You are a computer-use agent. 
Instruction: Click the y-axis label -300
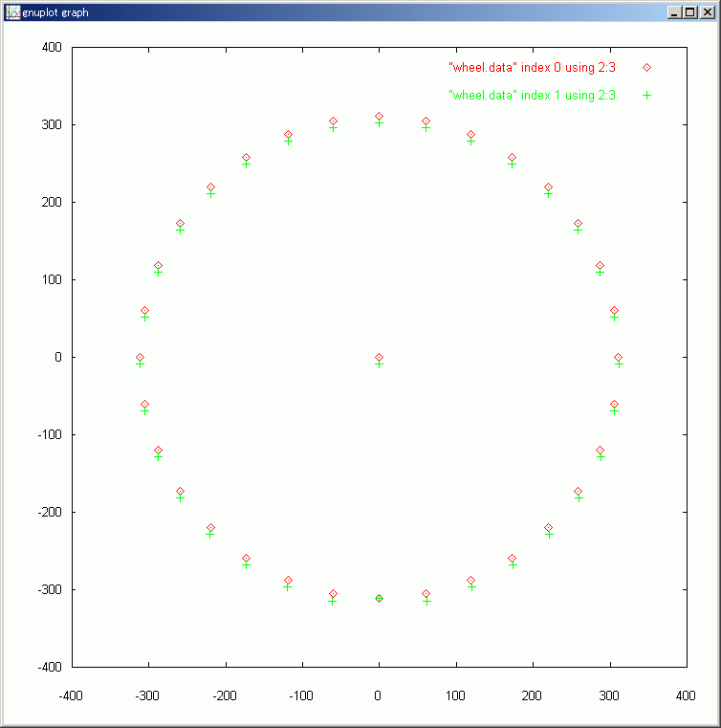[x=50, y=589]
